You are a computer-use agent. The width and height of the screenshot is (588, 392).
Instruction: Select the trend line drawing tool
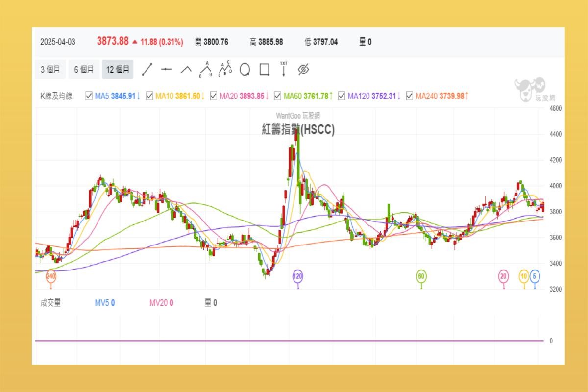147,70
